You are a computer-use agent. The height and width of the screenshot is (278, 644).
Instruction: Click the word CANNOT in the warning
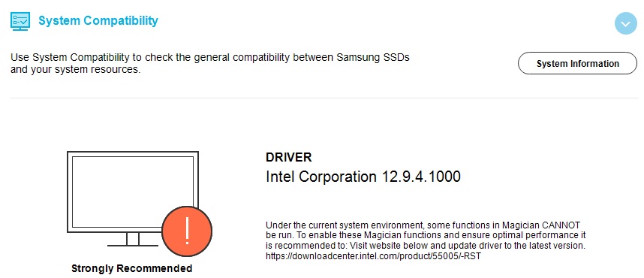561,225
